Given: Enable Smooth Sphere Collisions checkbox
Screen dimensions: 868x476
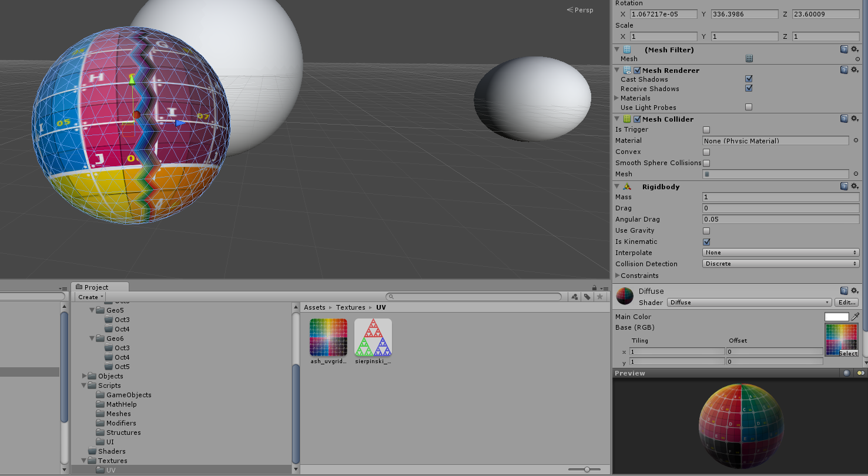Looking at the screenshot, I should [x=706, y=163].
